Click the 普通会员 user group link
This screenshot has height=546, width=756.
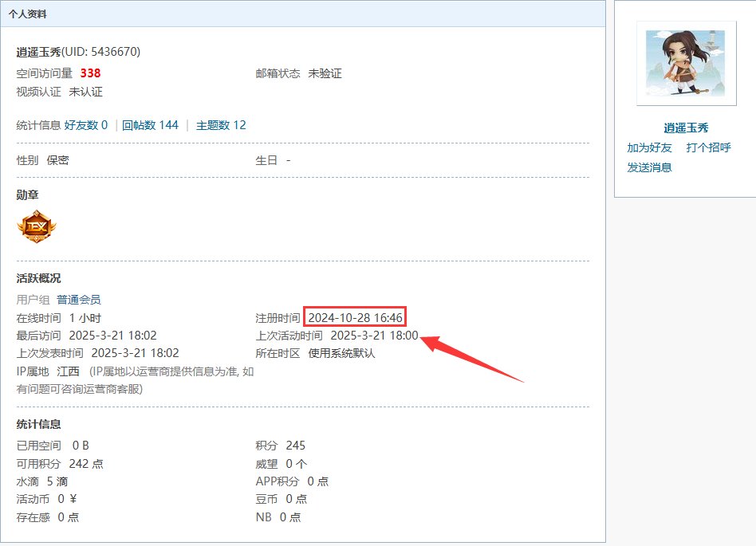point(79,300)
